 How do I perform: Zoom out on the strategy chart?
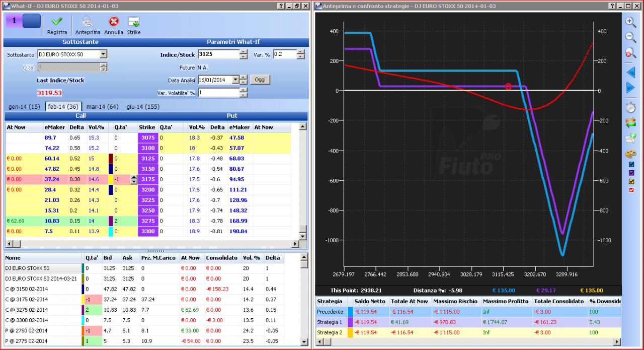point(630,37)
